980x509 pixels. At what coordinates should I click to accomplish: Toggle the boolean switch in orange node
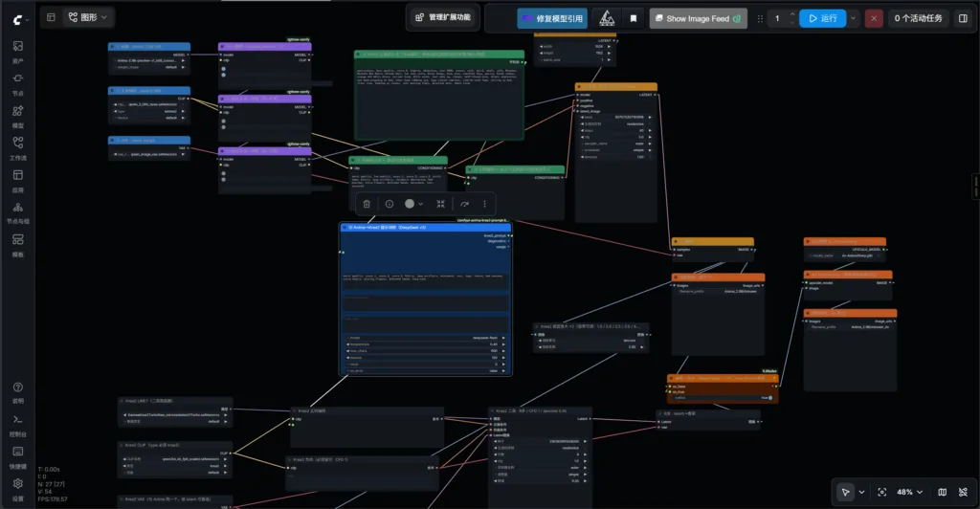pyautogui.click(x=770, y=398)
